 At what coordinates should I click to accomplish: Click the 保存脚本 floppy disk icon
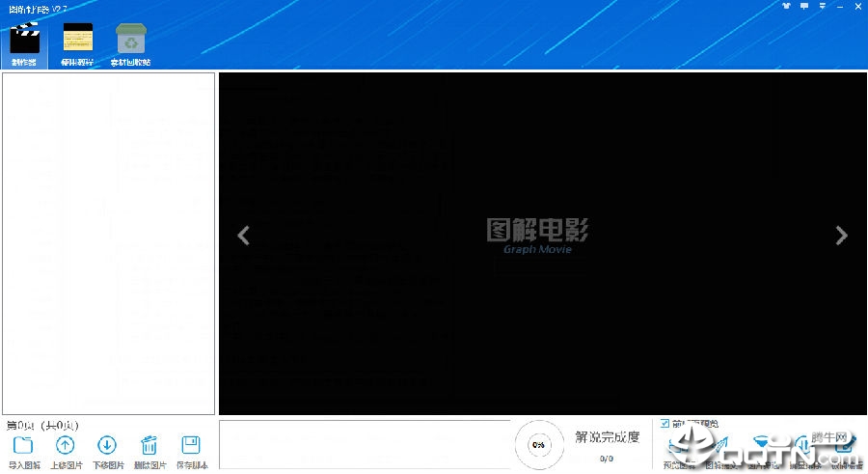point(191,446)
